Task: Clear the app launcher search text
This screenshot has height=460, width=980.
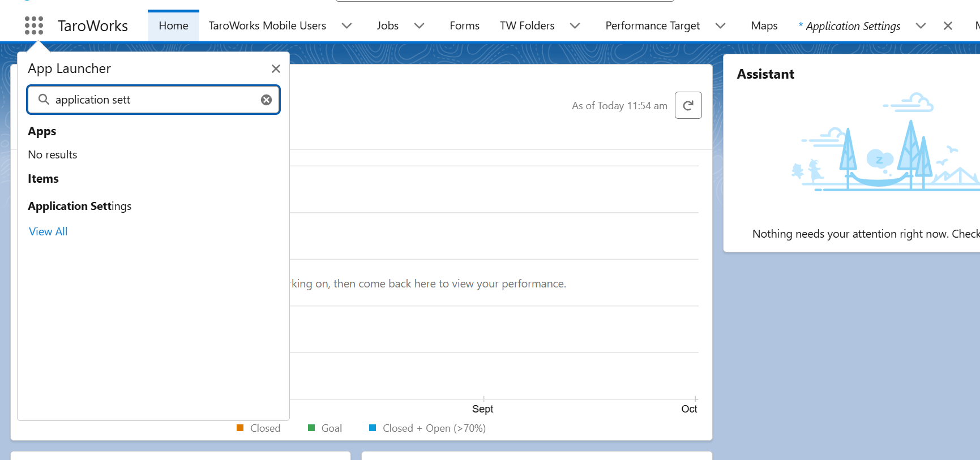Action: 266,100
